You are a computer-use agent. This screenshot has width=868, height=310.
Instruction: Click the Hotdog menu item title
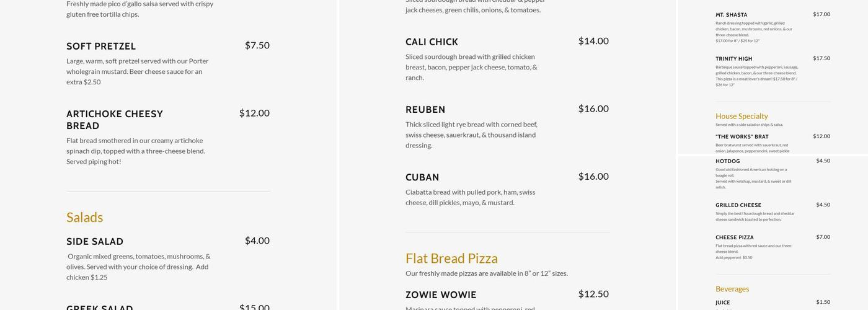click(727, 161)
